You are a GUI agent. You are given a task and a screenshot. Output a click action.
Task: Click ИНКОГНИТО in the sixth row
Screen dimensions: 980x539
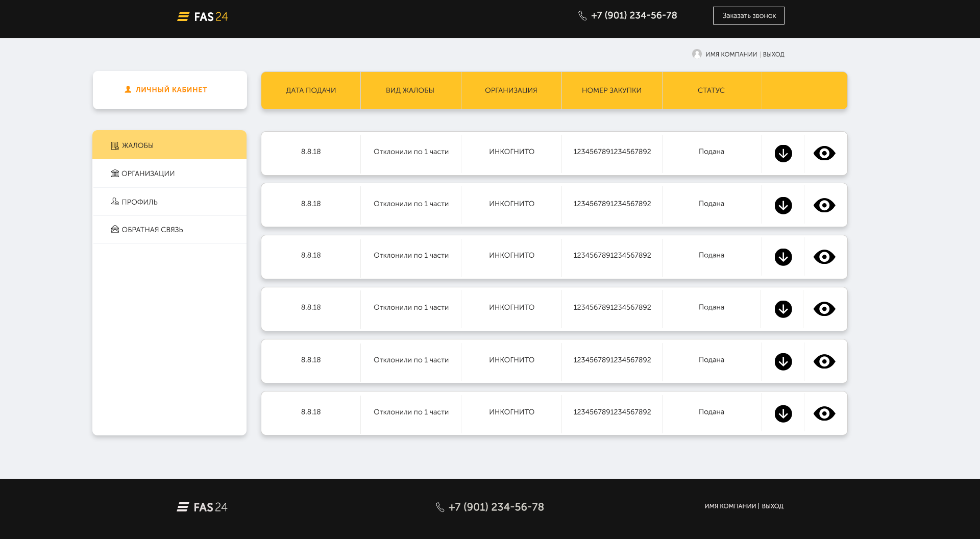(x=511, y=412)
